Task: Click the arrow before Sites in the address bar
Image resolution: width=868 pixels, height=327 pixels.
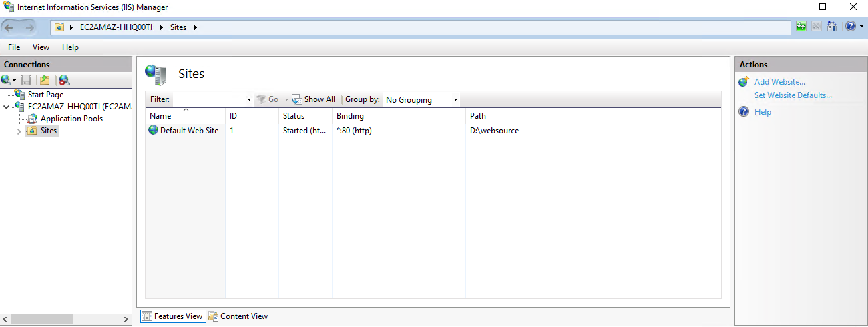Action: (x=162, y=27)
